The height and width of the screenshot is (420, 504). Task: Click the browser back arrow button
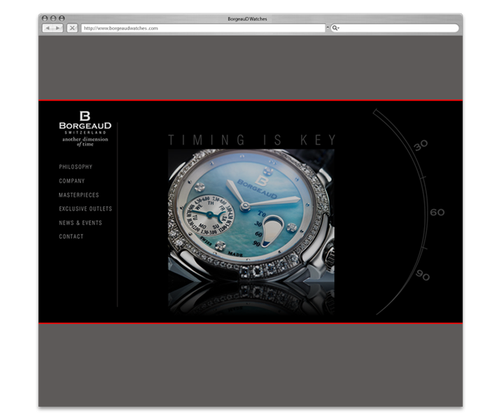(x=48, y=28)
